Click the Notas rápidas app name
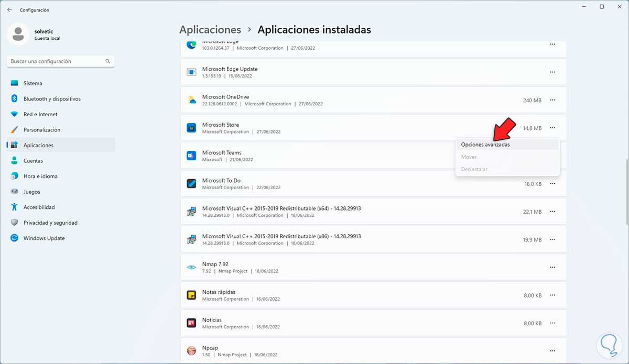This screenshot has height=364, width=629. pos(219,292)
